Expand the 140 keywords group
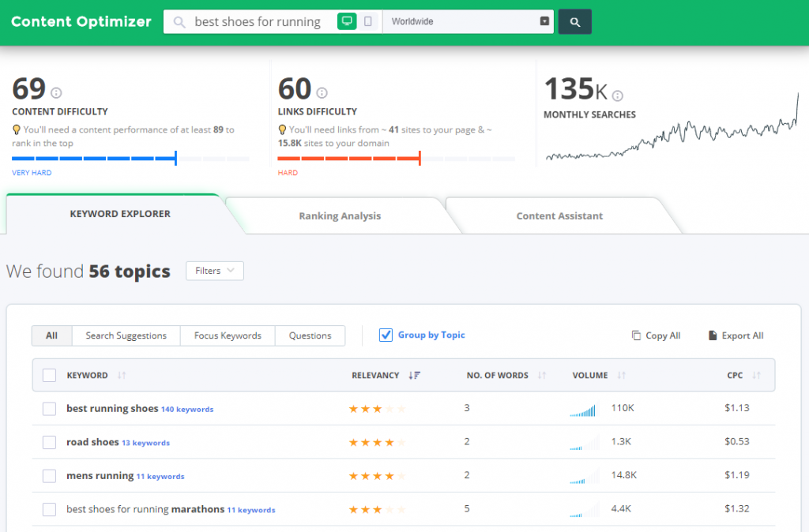The image size is (809, 532). 187,410
